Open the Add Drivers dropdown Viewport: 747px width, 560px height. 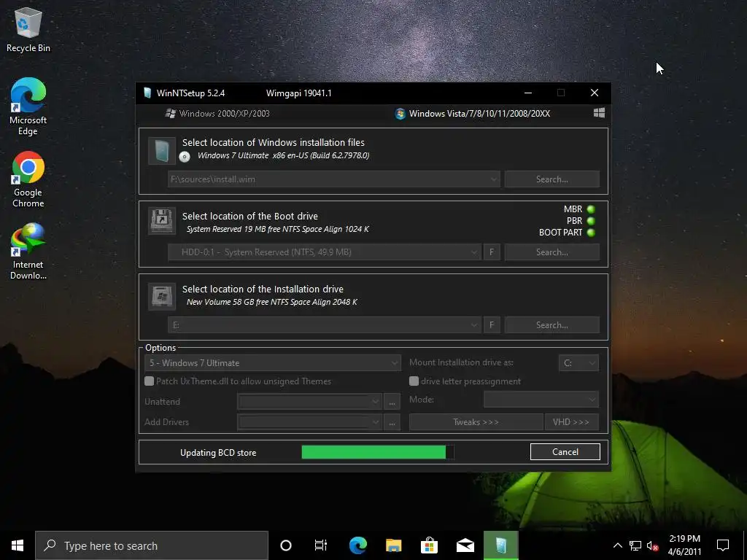pos(309,422)
